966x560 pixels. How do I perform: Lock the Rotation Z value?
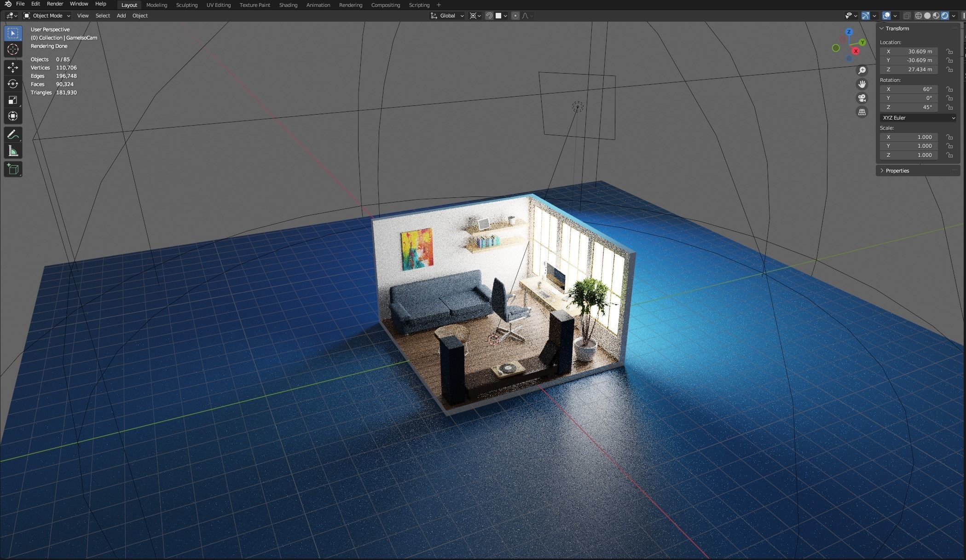pos(949,107)
